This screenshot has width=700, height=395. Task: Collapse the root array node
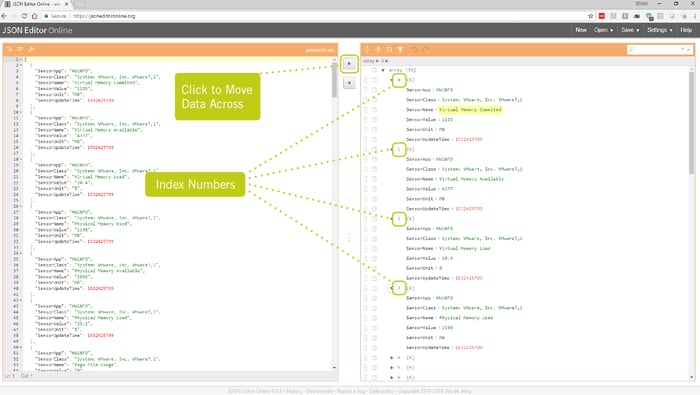[383, 70]
